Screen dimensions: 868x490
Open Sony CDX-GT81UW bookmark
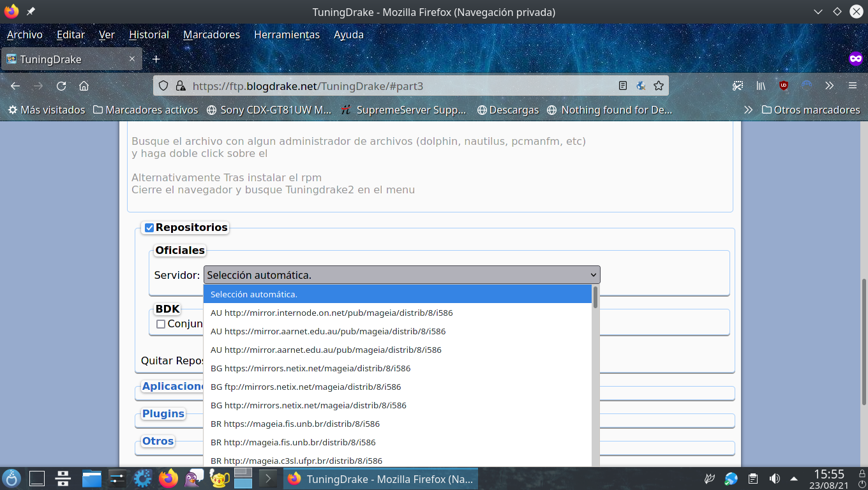point(269,110)
